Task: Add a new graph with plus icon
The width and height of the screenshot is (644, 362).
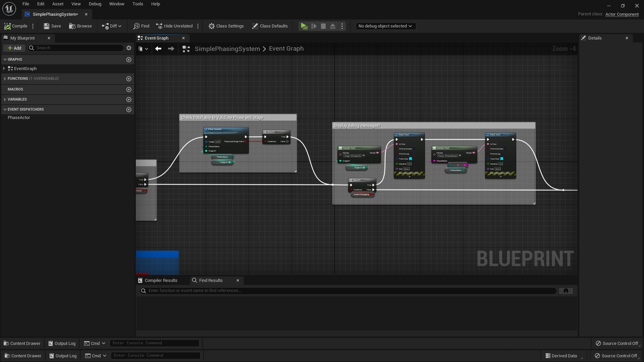Action: [x=129, y=59]
